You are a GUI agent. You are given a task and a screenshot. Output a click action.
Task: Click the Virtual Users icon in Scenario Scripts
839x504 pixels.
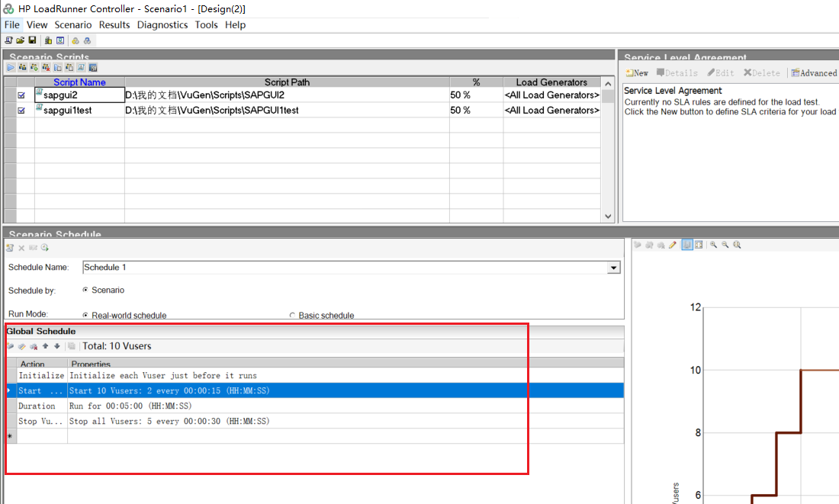pos(22,67)
